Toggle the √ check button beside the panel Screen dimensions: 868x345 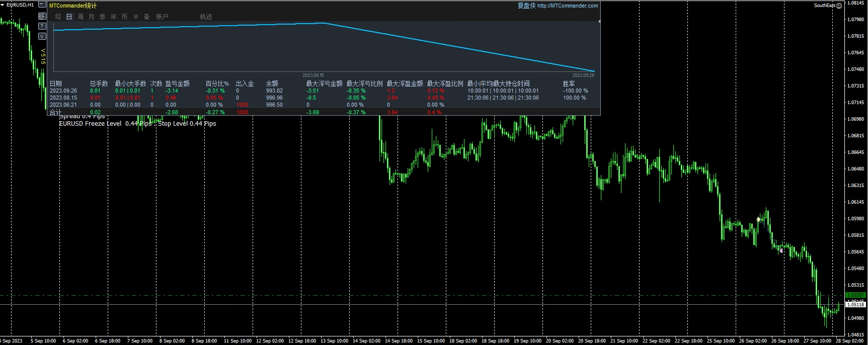(x=42, y=36)
